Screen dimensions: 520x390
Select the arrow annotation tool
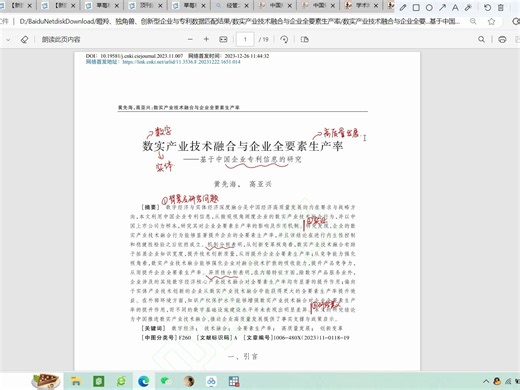point(442,7)
